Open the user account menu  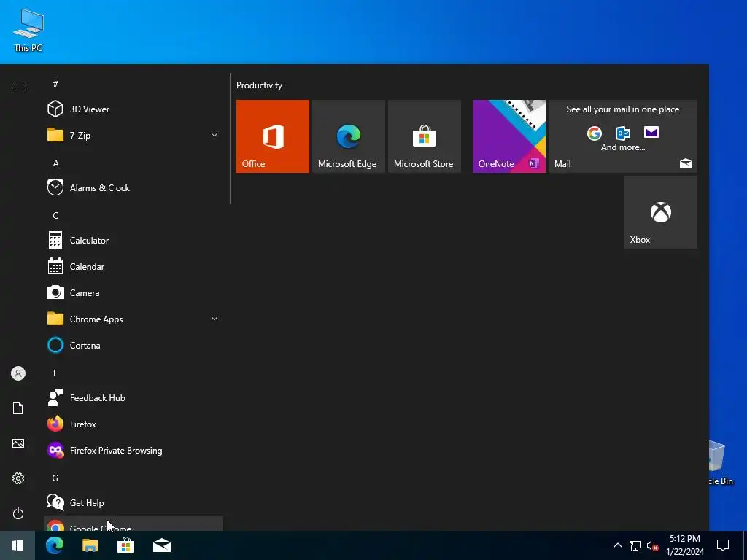(x=18, y=373)
